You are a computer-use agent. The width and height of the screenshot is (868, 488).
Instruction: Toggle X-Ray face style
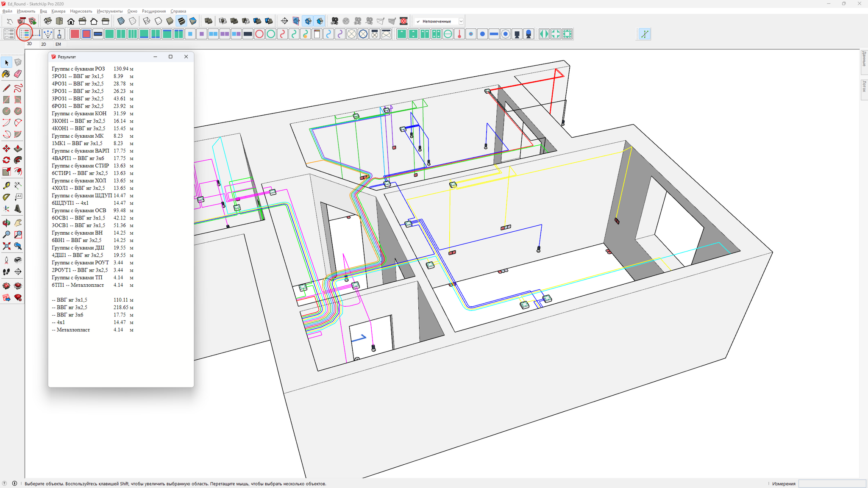point(121,21)
